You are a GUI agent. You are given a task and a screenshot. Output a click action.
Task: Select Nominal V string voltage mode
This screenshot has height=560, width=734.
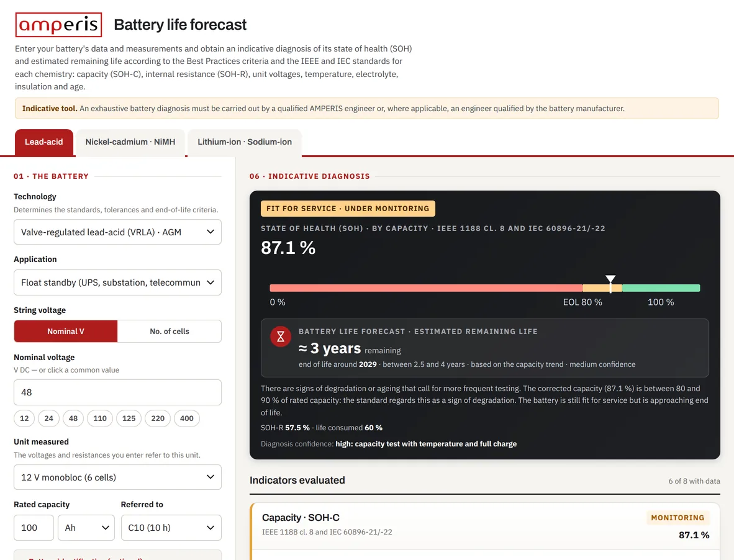(66, 332)
